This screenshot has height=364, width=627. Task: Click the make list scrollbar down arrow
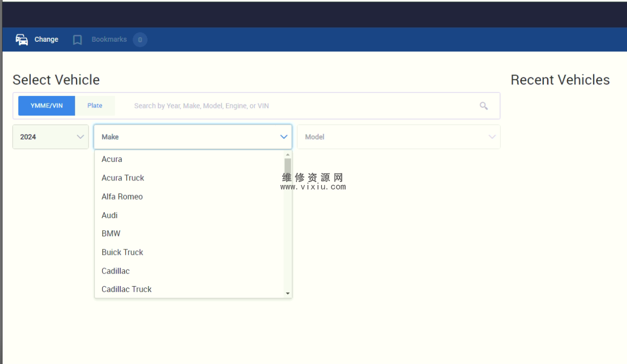click(x=288, y=293)
